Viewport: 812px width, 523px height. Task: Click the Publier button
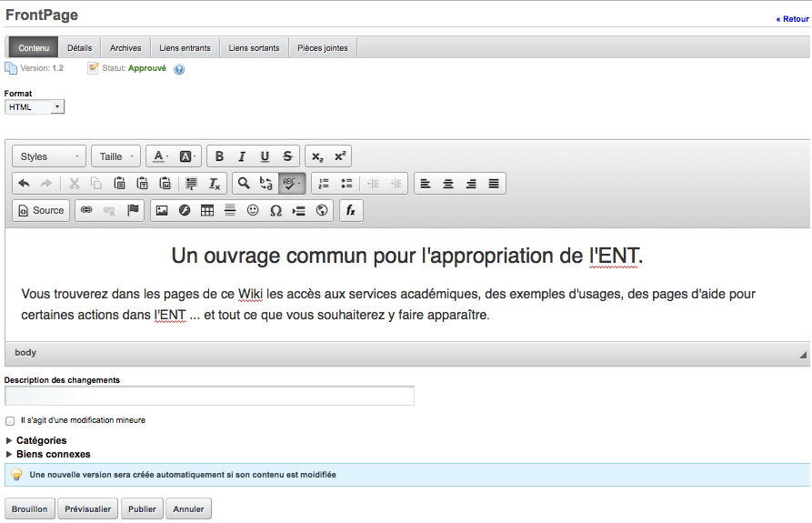coord(142,509)
